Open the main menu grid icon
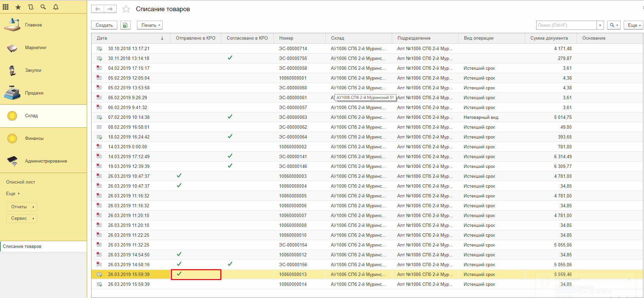Screen dimensions: 644x298 [x=6, y=7]
